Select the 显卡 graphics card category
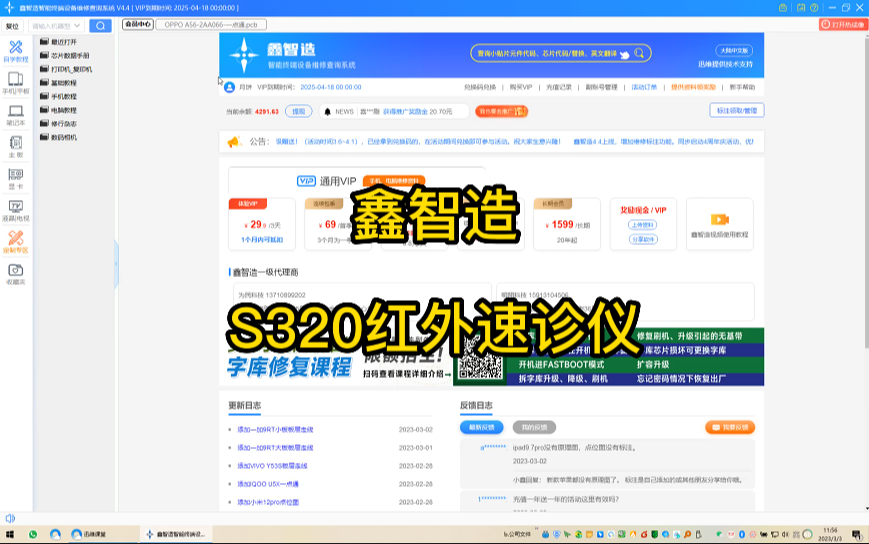 tap(15, 178)
